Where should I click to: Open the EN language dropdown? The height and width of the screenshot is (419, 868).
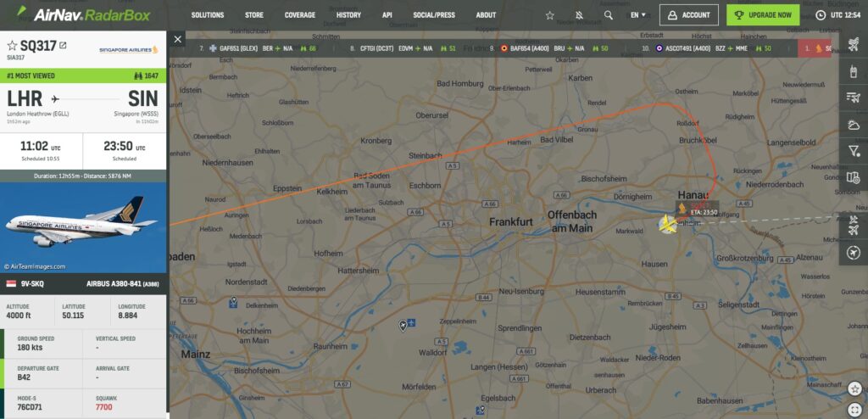click(638, 15)
